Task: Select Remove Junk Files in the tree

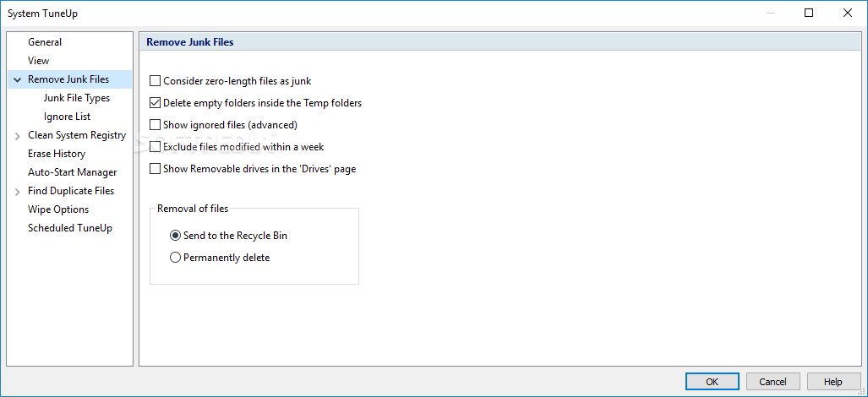Action: (68, 79)
